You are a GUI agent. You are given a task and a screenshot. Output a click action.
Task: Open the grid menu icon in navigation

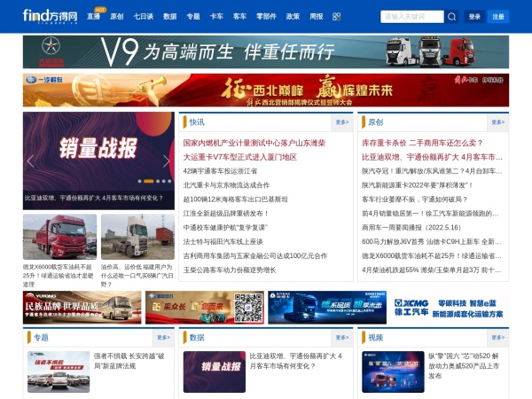[x=336, y=17]
